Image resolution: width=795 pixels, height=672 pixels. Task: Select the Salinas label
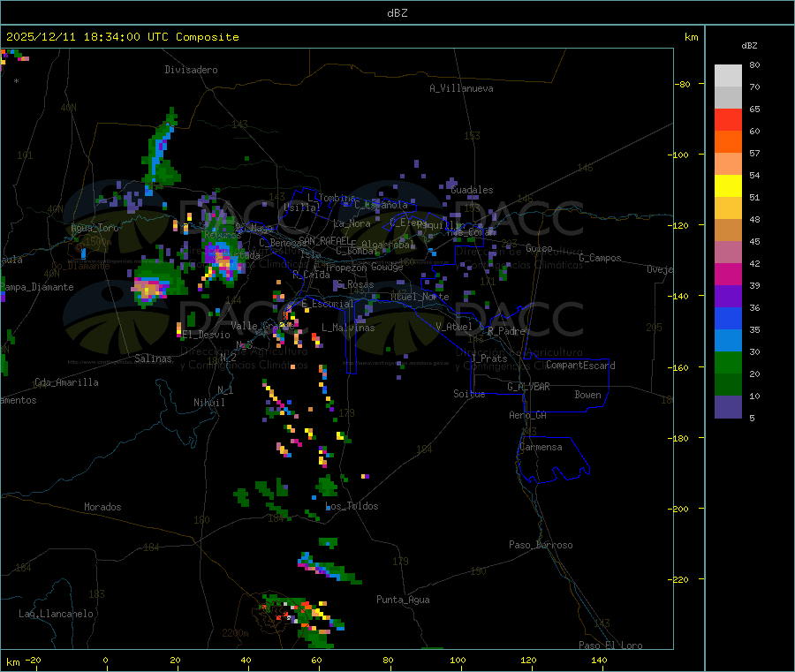[153, 359]
